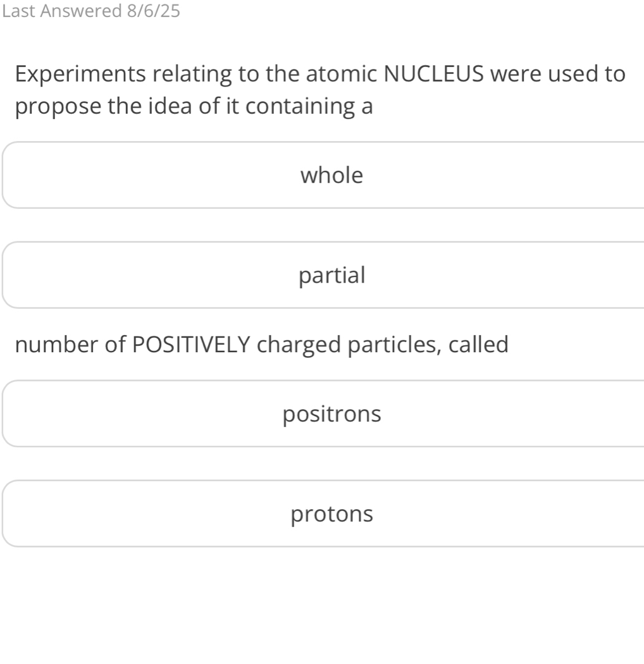Choose the 'protons' answer option
The height and width of the screenshot is (664, 644).
click(324, 513)
